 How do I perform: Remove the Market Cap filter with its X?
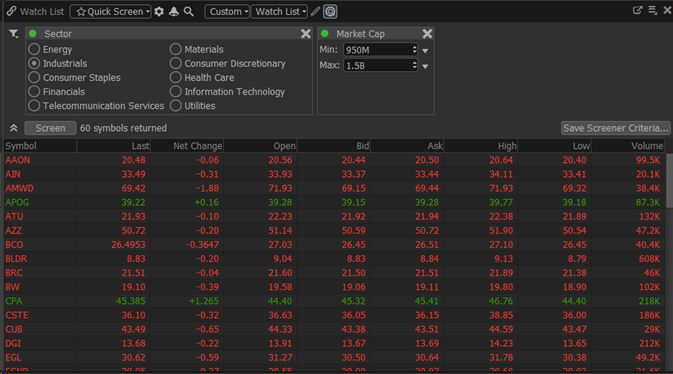[427, 33]
